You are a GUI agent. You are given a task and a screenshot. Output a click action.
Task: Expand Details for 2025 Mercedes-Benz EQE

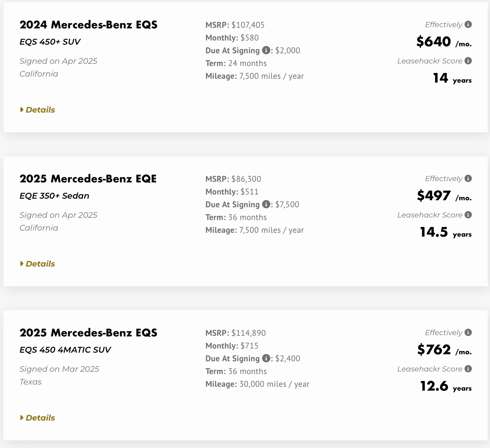37,264
